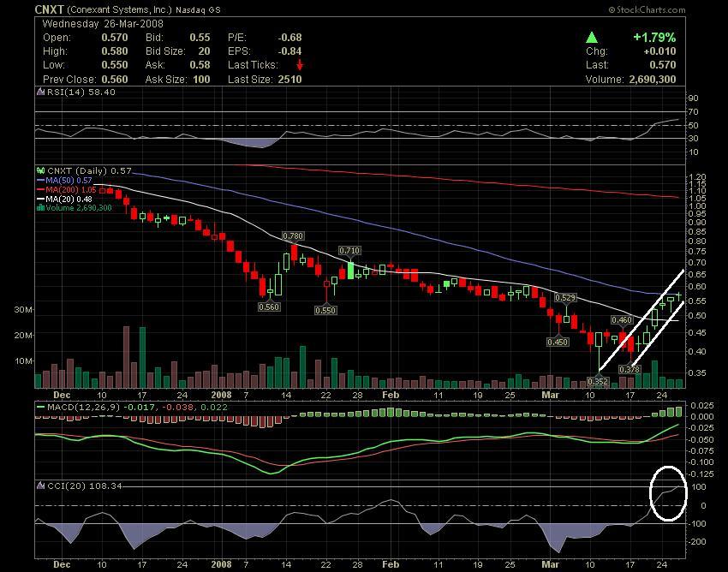Click the white MA(20) legend line
Viewport: 728px width, 572px height.
coord(41,199)
